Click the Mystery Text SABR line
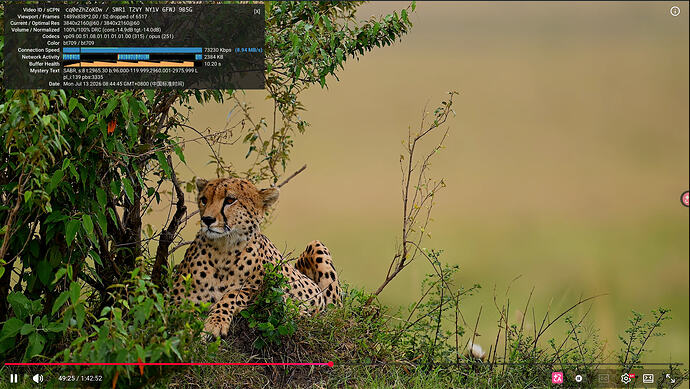This screenshot has width=690, height=389. [131, 70]
